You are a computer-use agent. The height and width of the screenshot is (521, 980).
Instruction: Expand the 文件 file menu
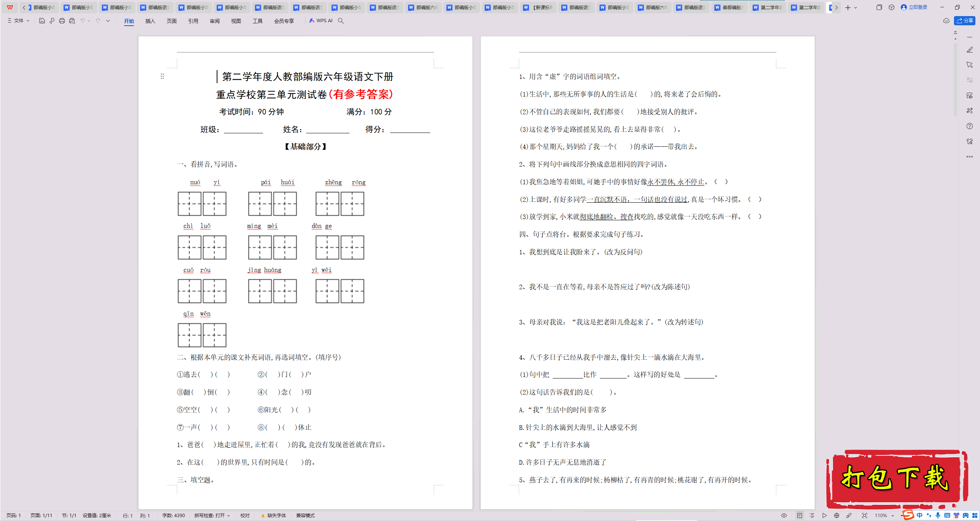pyautogui.click(x=18, y=21)
